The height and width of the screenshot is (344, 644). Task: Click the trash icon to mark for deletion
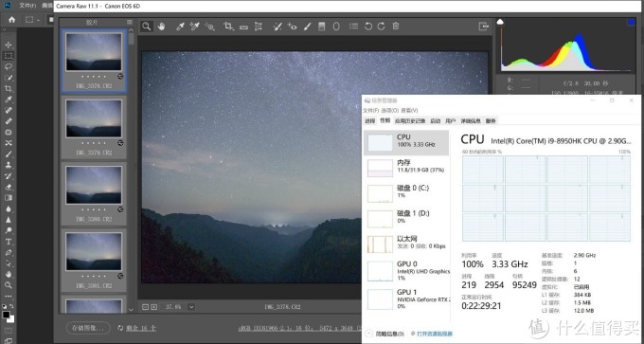pyautogui.click(x=396, y=26)
